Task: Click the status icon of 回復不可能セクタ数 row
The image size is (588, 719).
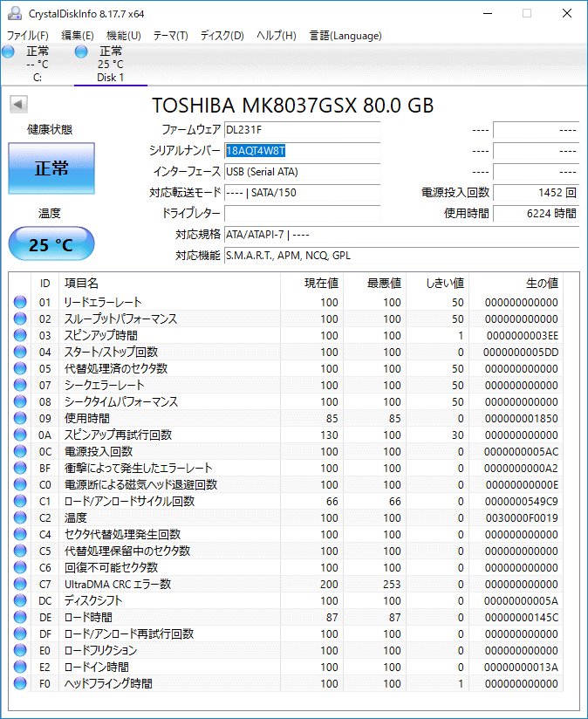Action: coord(20,567)
